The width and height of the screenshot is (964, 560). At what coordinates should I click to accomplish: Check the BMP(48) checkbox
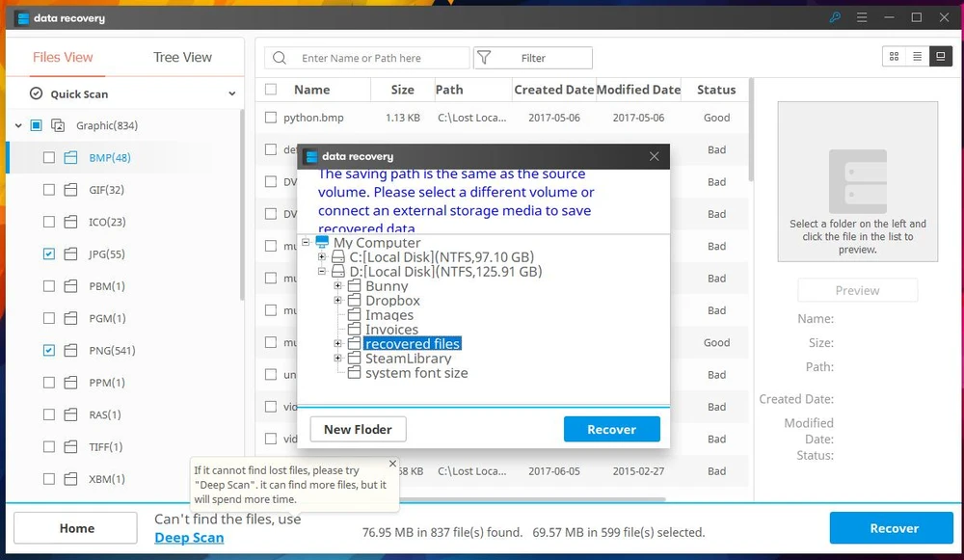[x=49, y=158]
